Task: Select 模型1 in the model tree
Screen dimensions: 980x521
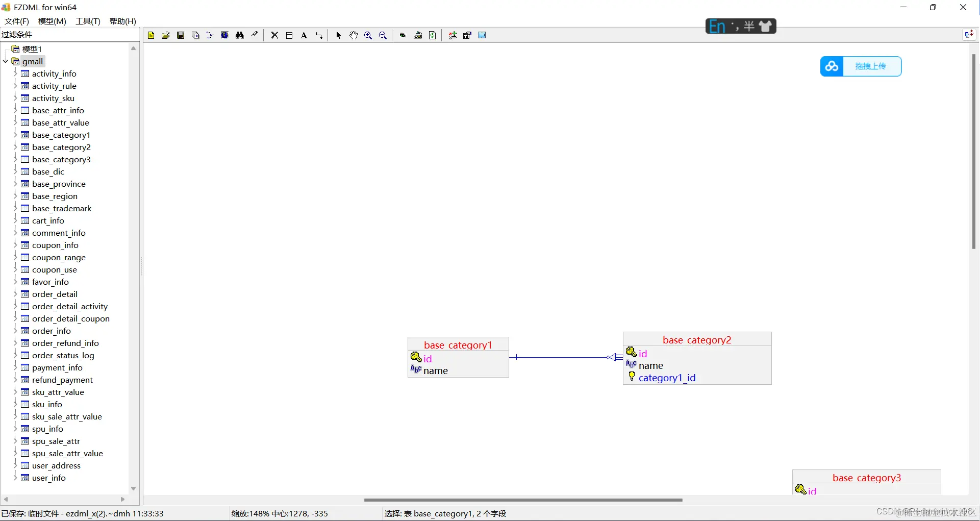Action: pyautogui.click(x=32, y=49)
